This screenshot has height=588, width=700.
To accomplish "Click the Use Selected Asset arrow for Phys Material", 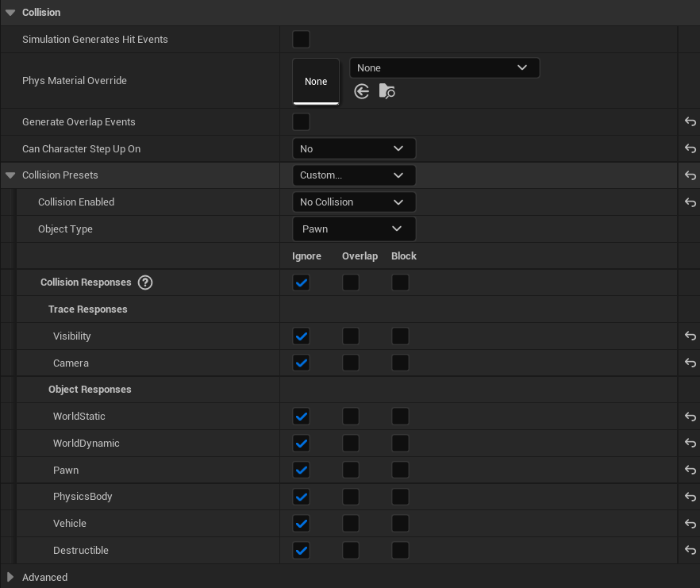I will click(361, 90).
